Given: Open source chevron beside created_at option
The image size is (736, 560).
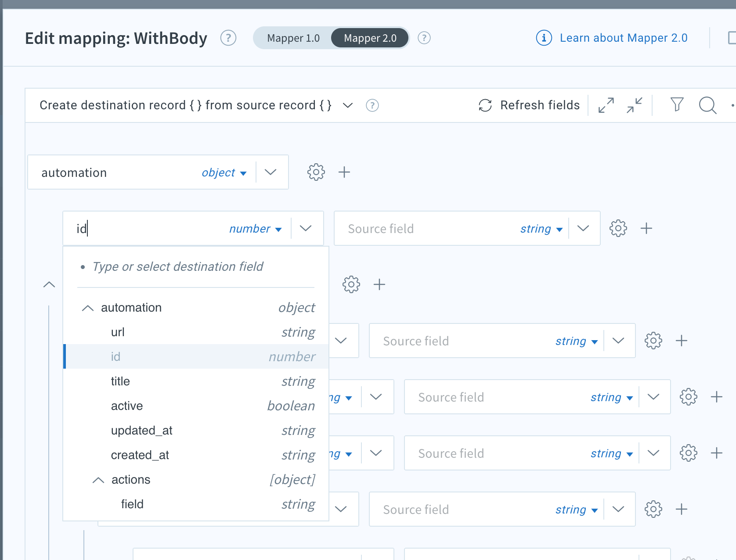Looking at the screenshot, I should click(653, 453).
